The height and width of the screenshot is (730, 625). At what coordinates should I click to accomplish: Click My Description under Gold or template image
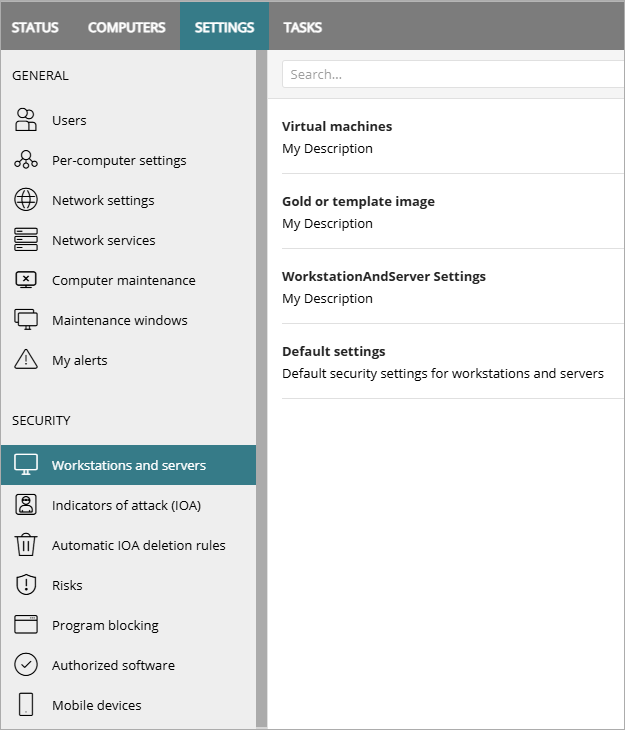[x=327, y=223]
